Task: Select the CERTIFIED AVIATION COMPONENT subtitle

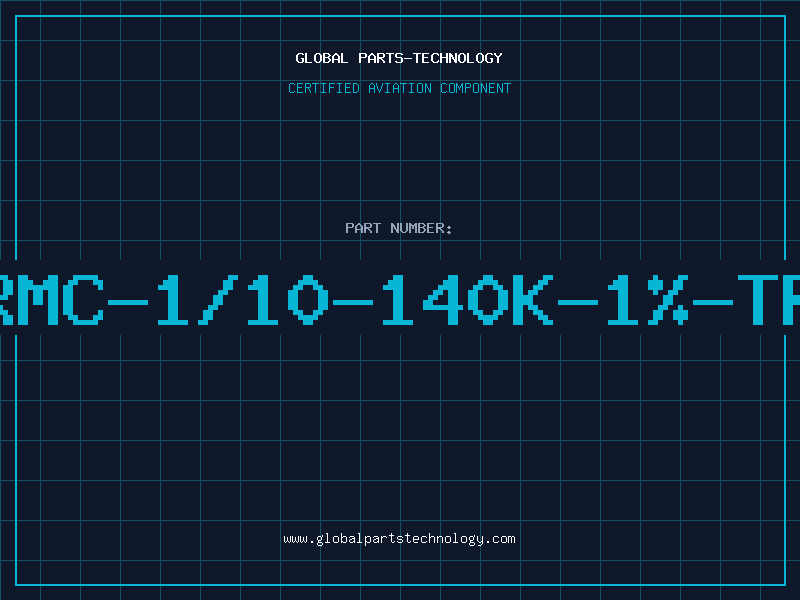Action: pyautogui.click(x=399, y=88)
